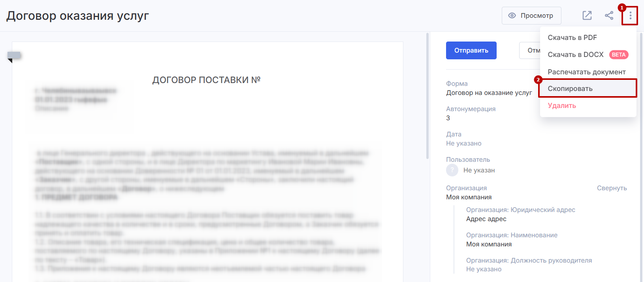Screen dimensions: 644x282
Task: Choose the red Удалить menu item
Action: [562, 106]
